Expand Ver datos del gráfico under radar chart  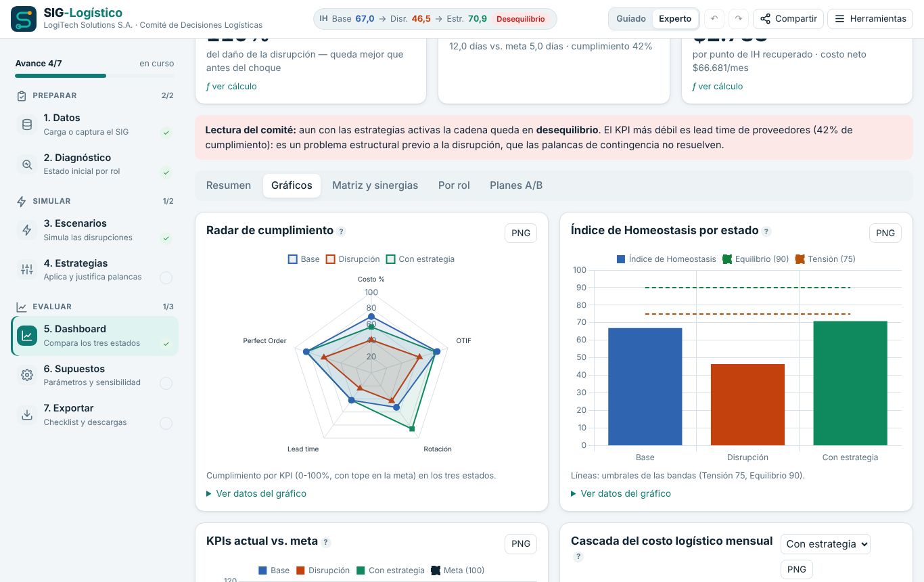(x=256, y=494)
